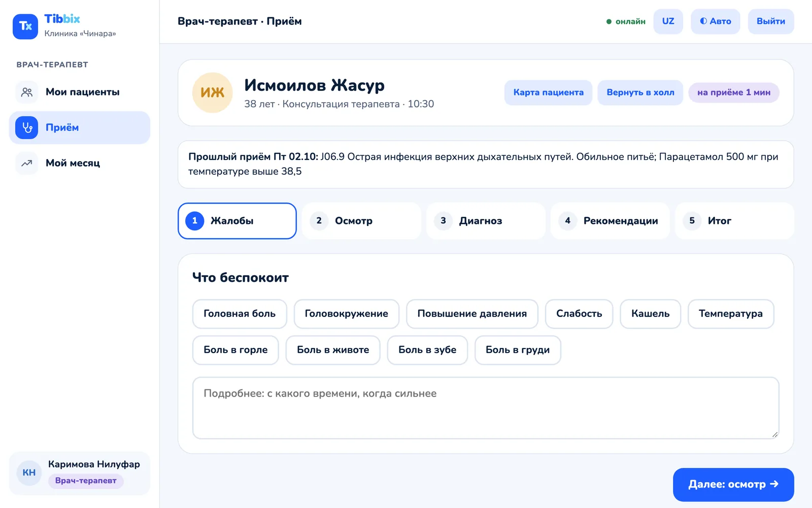Click the Мои пациенты people icon

point(27,92)
